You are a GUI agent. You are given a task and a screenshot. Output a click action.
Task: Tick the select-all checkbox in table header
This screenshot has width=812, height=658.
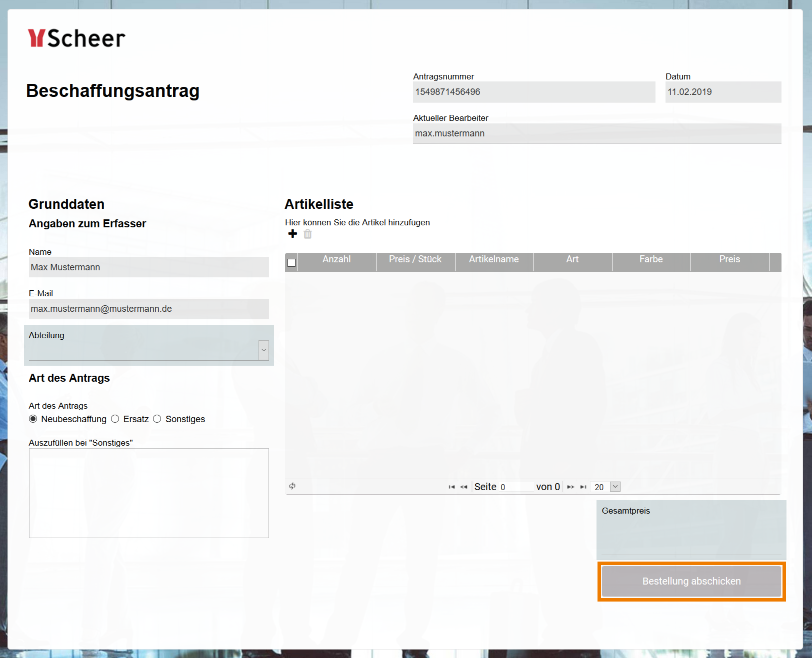point(291,263)
